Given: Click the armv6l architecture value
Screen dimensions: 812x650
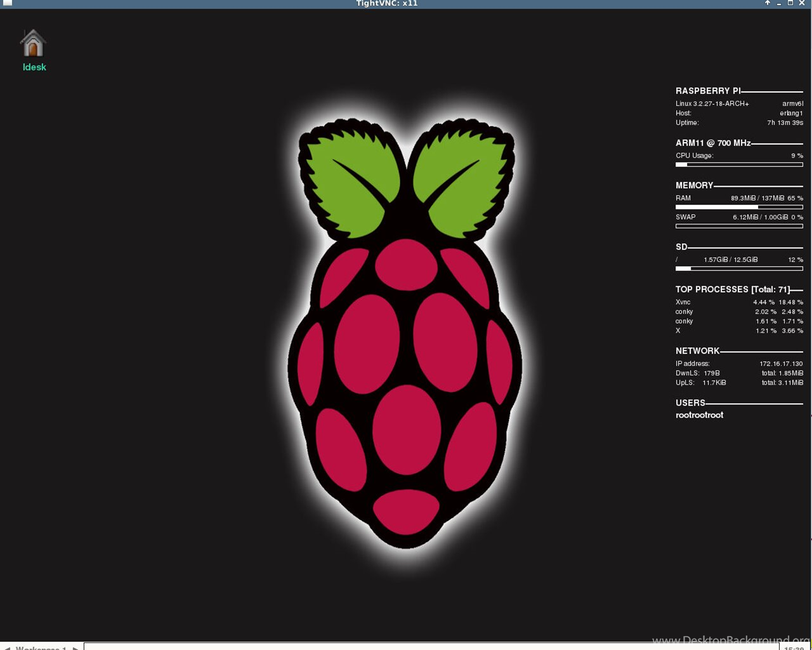Looking at the screenshot, I should coord(793,103).
